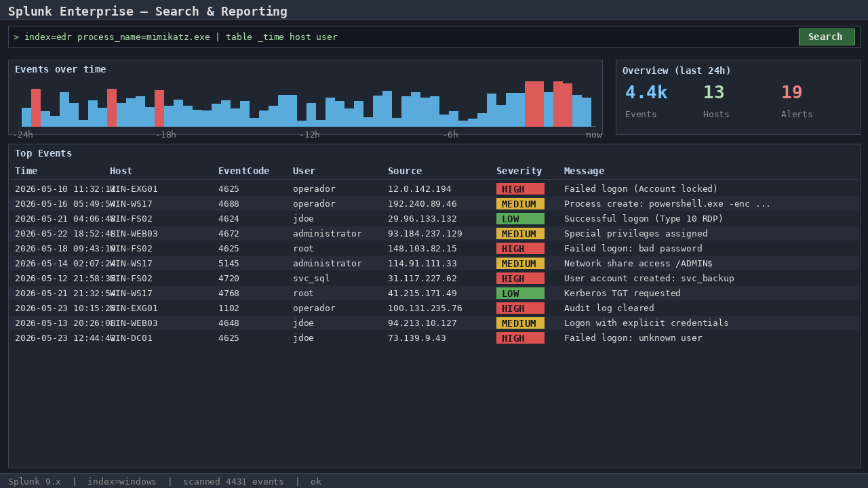Open message 'Failed logon: bad password'
Viewport: 868px width, 488px height.
coord(633,249)
